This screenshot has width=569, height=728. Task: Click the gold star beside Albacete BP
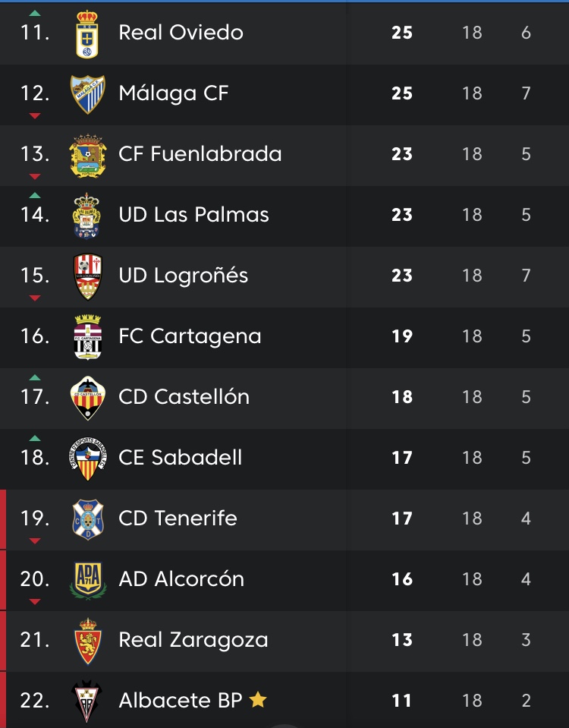coord(258,700)
